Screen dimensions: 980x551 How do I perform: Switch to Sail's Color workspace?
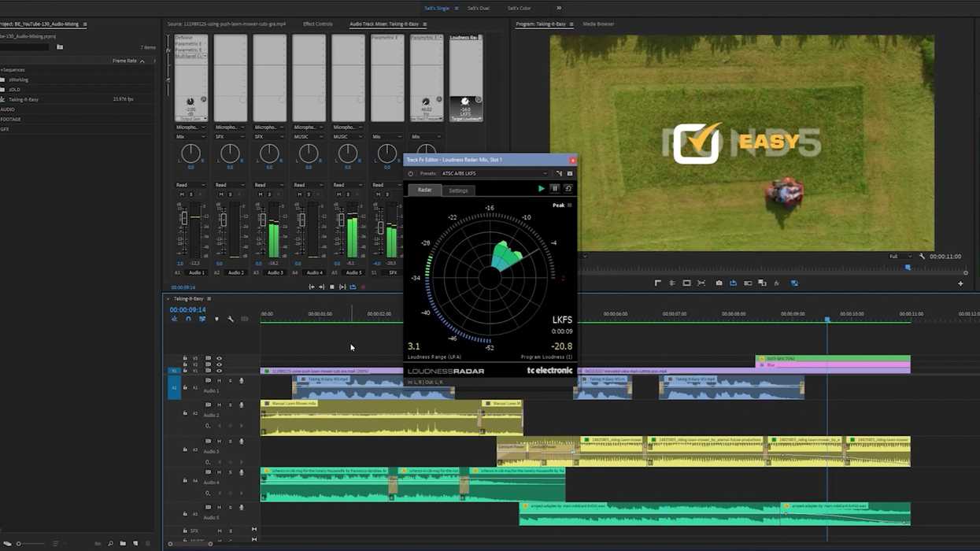(x=519, y=8)
